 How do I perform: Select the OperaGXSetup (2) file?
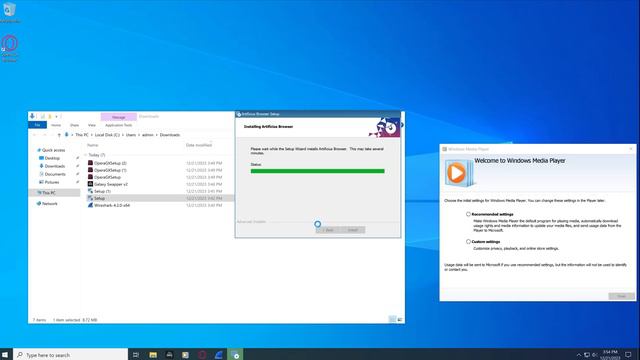point(110,163)
